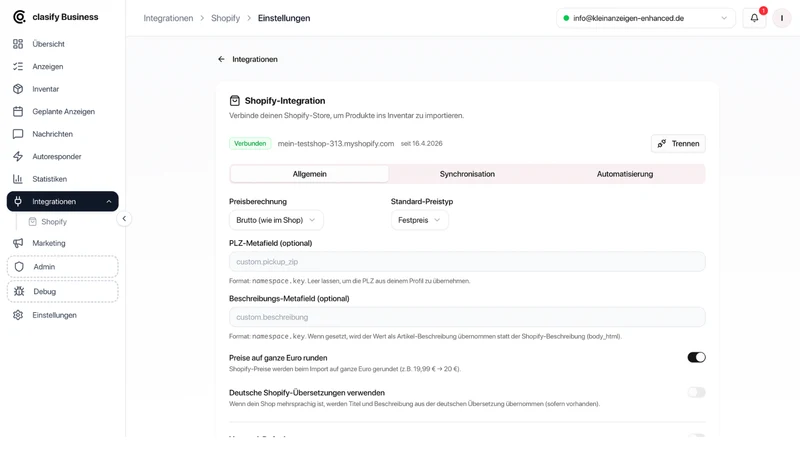Go to Shopify breadcrumb link
800x450 pixels.
(226, 18)
